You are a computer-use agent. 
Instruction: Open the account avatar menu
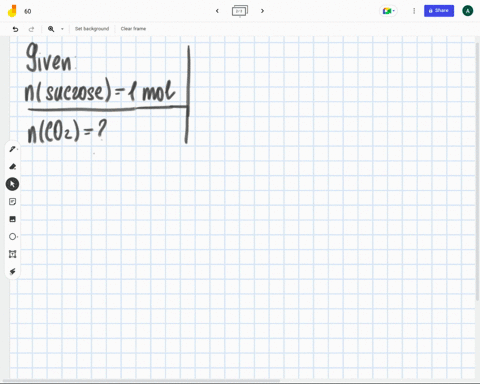pyautogui.click(x=467, y=11)
